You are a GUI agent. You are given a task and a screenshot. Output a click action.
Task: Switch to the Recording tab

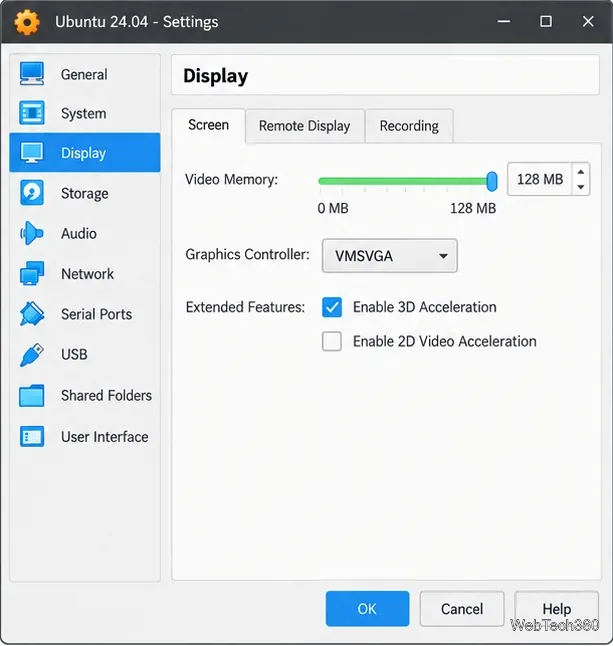409,126
